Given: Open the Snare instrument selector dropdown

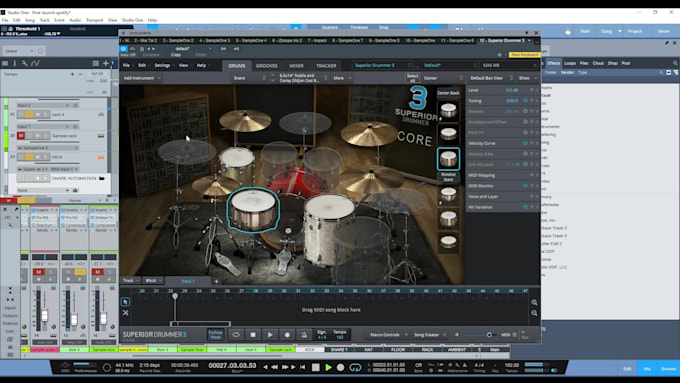Looking at the screenshot, I should tap(249, 78).
